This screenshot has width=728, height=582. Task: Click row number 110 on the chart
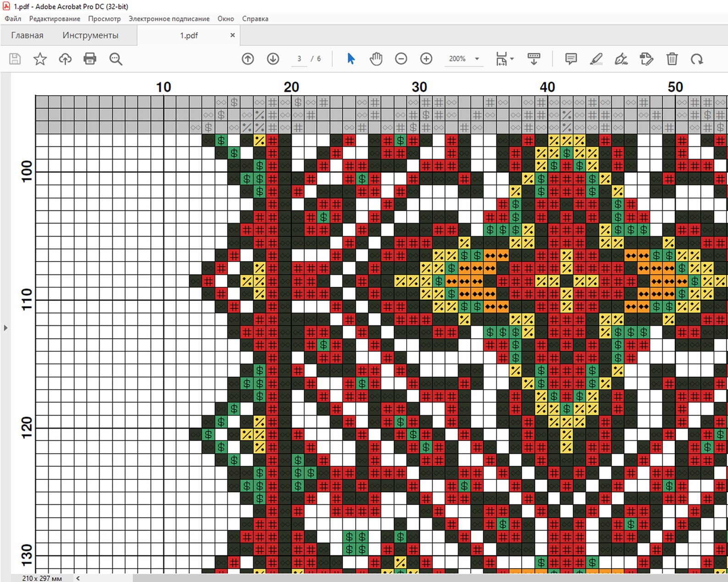click(x=27, y=299)
